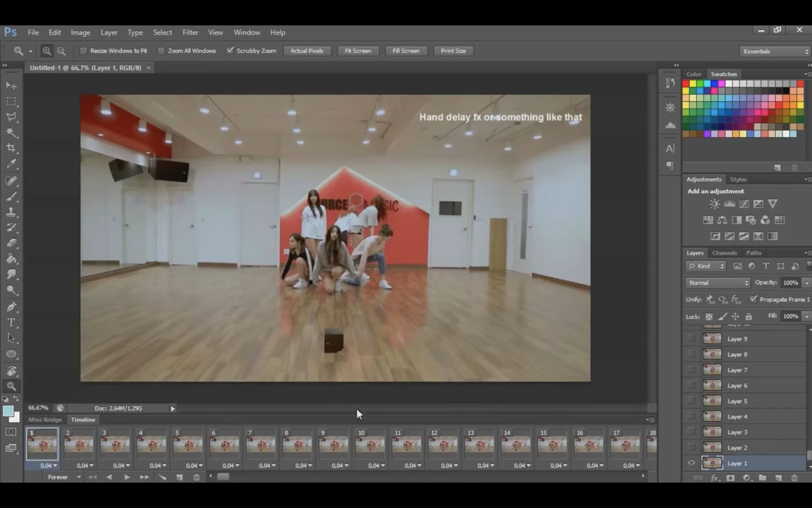Switch to the Styles tab
The width and height of the screenshot is (812, 508).
pyautogui.click(x=738, y=179)
